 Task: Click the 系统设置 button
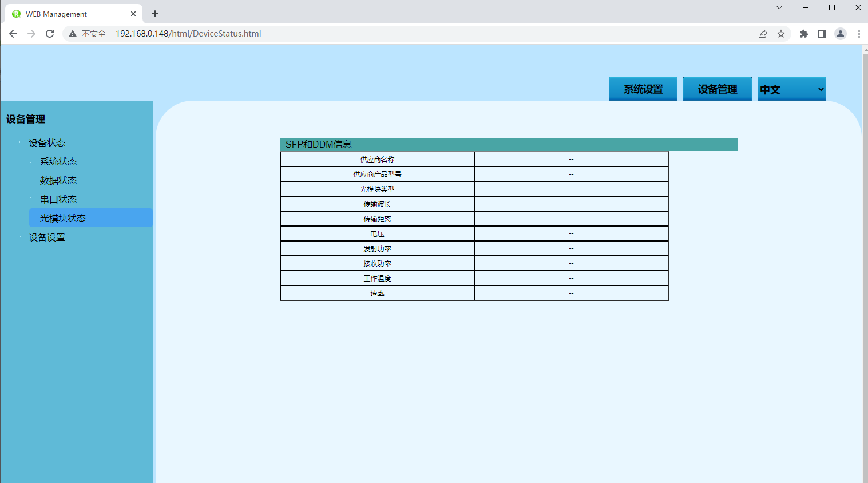643,89
